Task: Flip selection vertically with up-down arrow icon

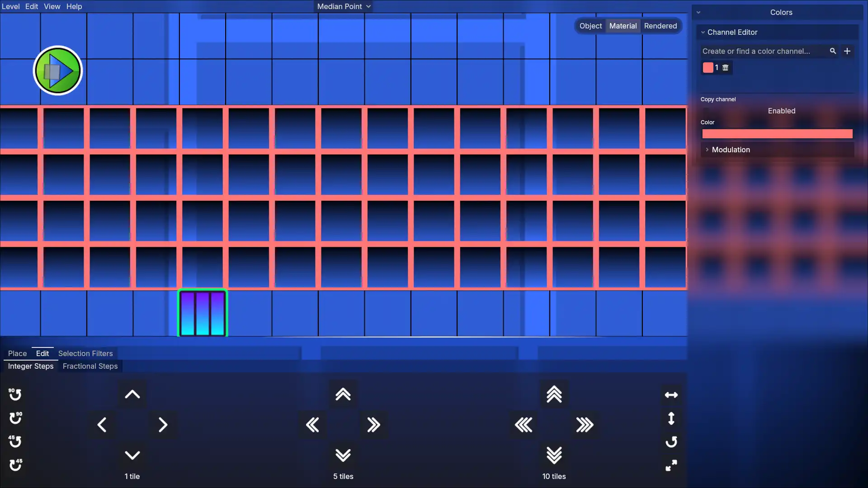Action: tap(671, 418)
